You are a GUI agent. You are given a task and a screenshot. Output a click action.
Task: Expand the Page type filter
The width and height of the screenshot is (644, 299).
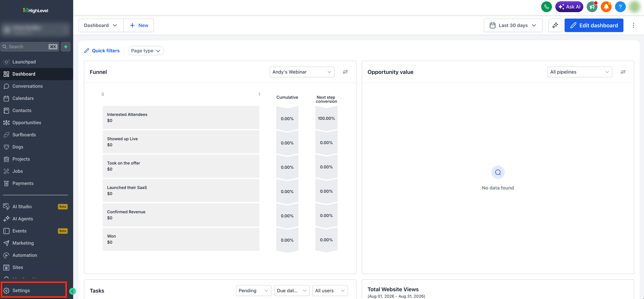tap(146, 51)
